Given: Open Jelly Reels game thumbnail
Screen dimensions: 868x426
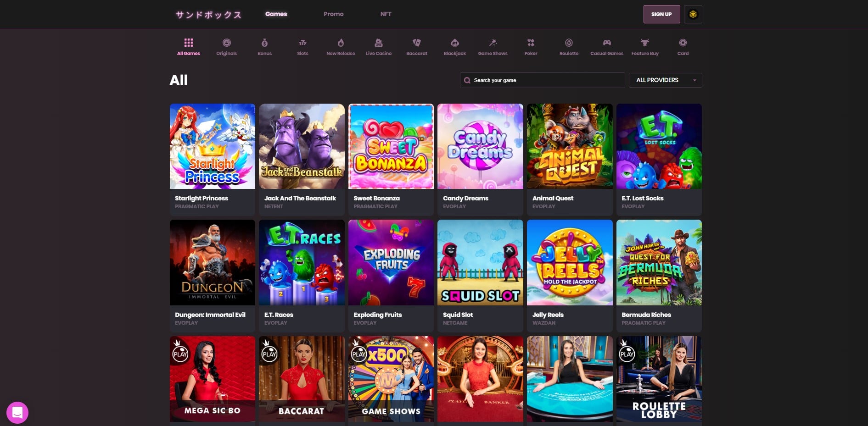Looking at the screenshot, I should point(570,262).
